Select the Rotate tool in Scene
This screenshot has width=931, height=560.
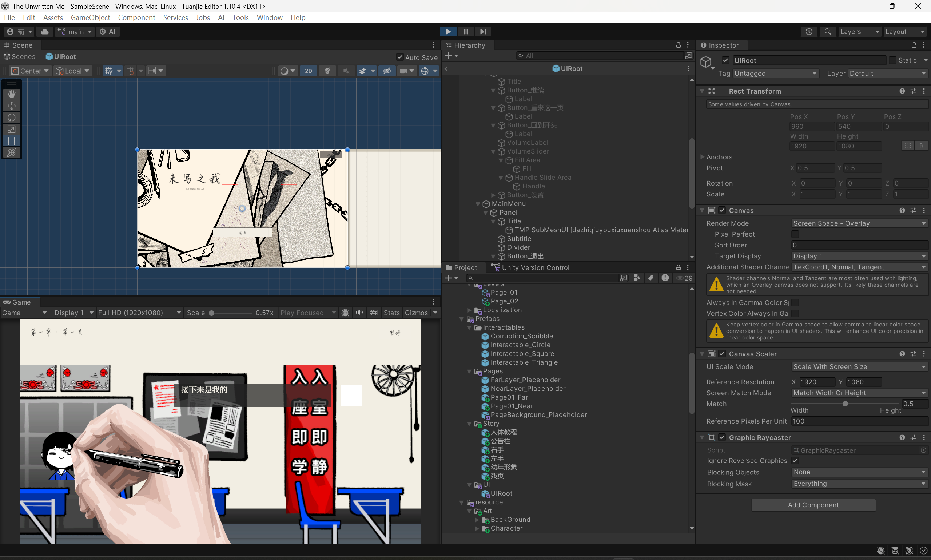click(11, 118)
